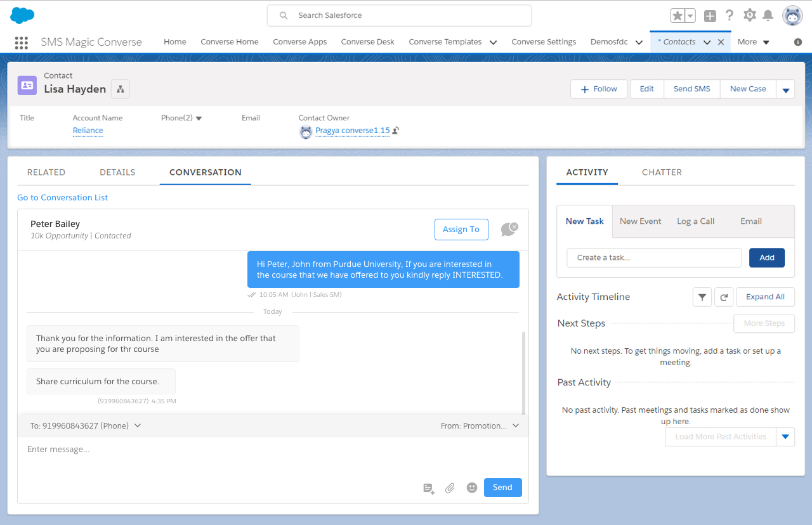
Task: Switch to the CHATTER tab
Action: click(662, 172)
